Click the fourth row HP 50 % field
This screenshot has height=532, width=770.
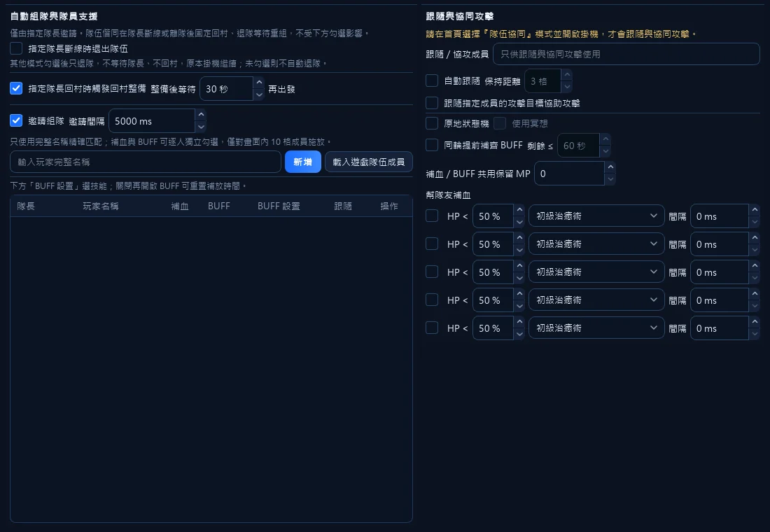(x=493, y=300)
